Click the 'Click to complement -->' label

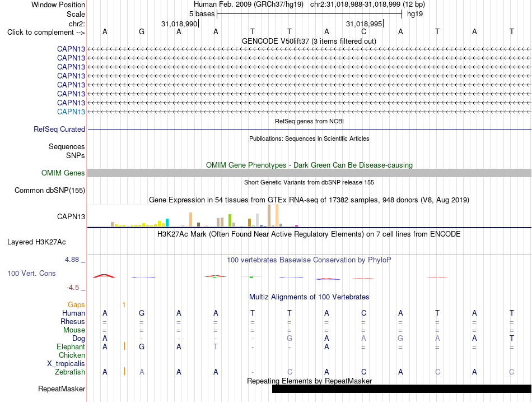coord(46,33)
